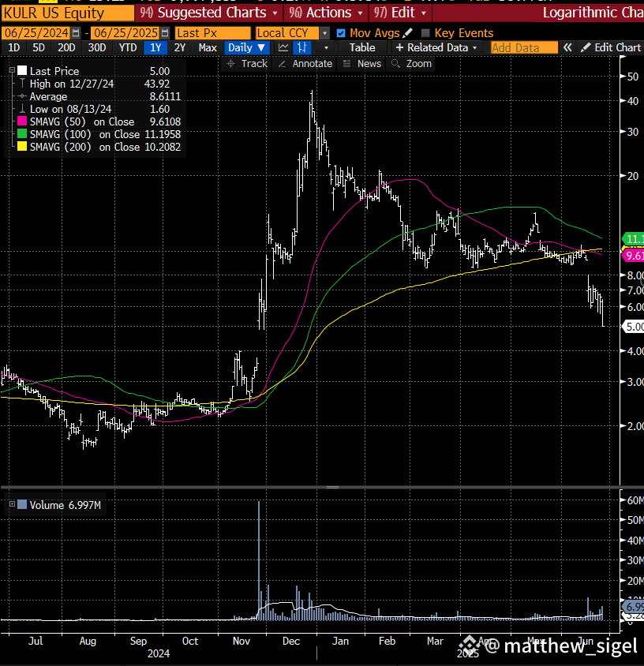Image resolution: width=644 pixels, height=666 pixels.
Task: Open start date calendar picker icon
Action: 76,33
